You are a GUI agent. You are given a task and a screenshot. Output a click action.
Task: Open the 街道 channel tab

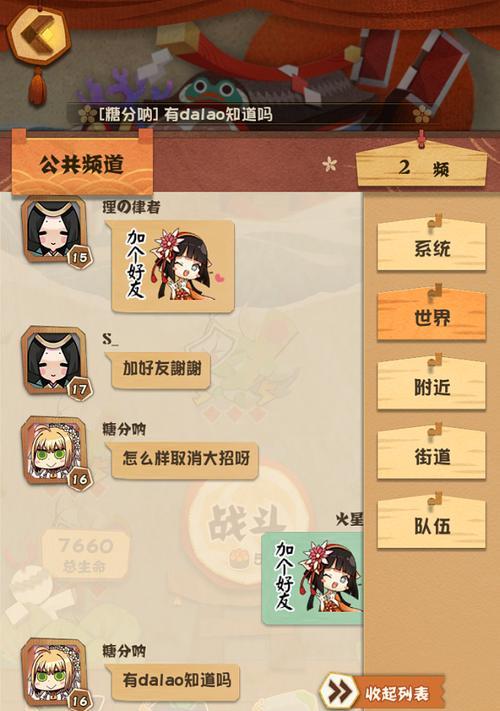tap(432, 455)
